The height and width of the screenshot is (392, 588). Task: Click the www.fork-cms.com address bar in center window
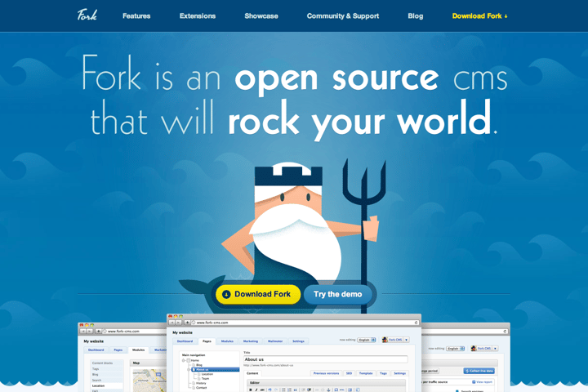[x=305, y=323]
